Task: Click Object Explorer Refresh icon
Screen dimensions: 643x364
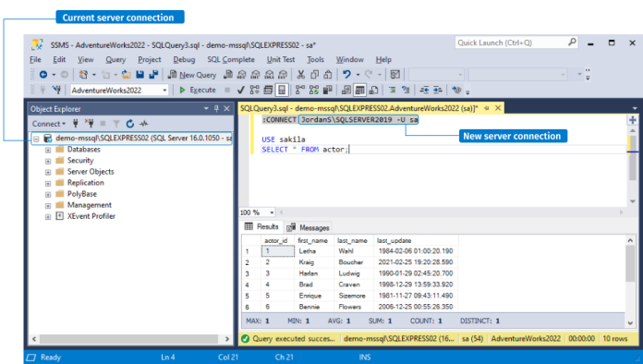Action: [x=130, y=124]
